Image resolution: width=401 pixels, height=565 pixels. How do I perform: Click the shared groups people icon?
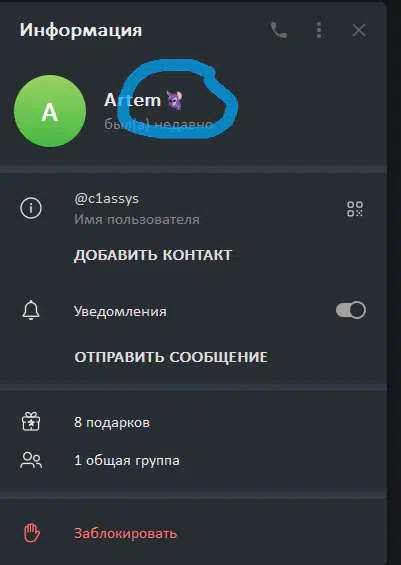[31, 460]
